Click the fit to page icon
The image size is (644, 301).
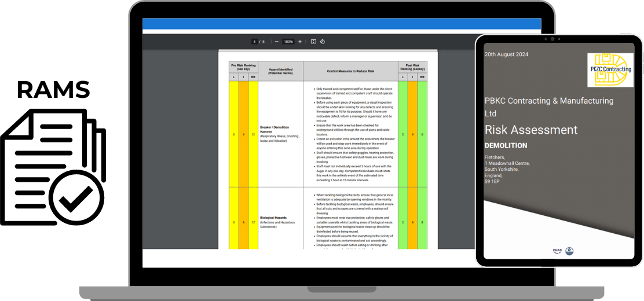click(x=313, y=42)
